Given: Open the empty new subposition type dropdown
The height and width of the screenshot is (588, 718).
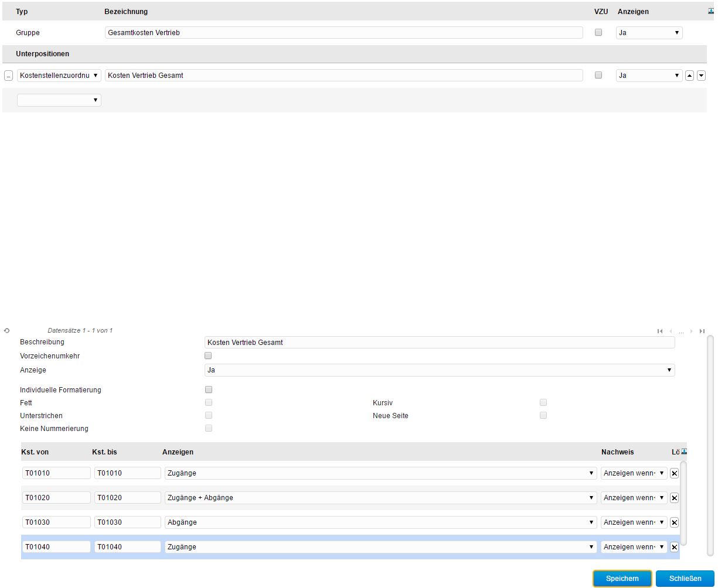Looking at the screenshot, I should click(59, 100).
